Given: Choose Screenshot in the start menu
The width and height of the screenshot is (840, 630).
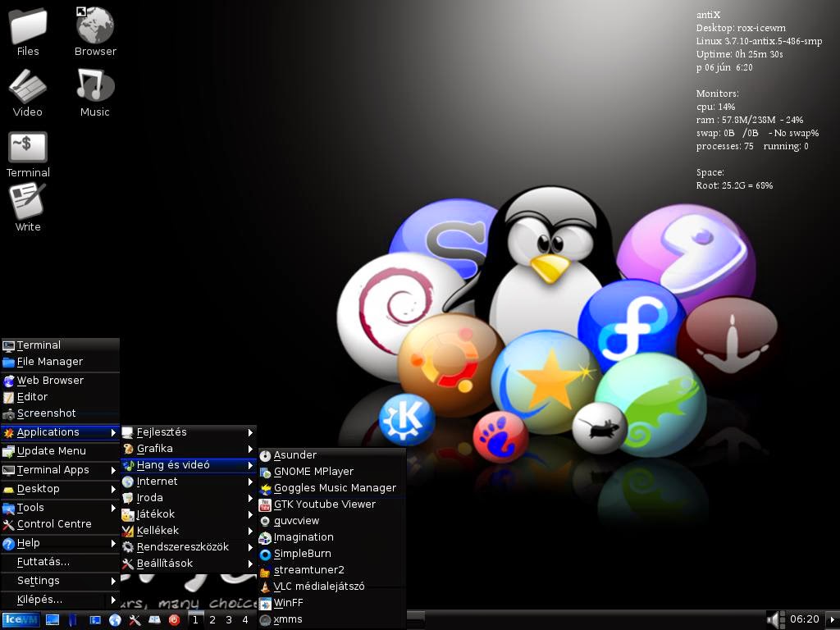Looking at the screenshot, I should click(x=60, y=413).
